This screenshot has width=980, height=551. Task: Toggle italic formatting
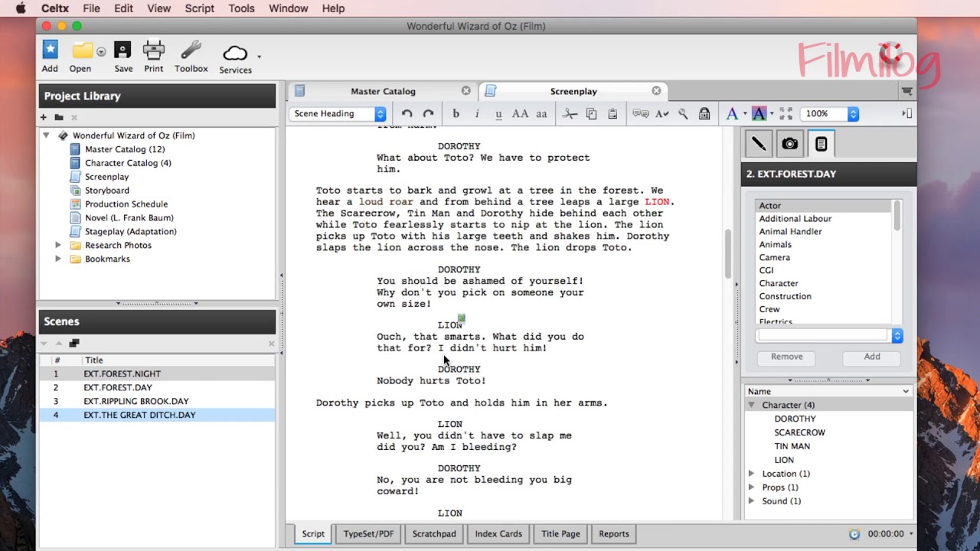tap(477, 113)
